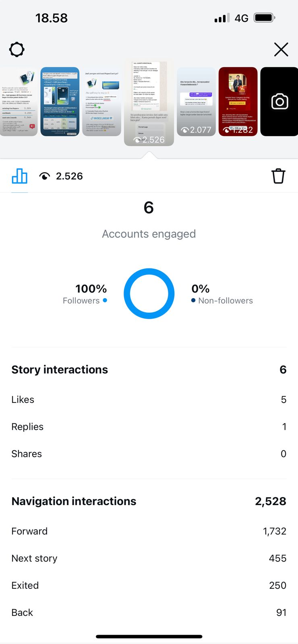The width and height of the screenshot is (298, 644).
Task: Delete this story with trash icon
Action: coord(278,176)
